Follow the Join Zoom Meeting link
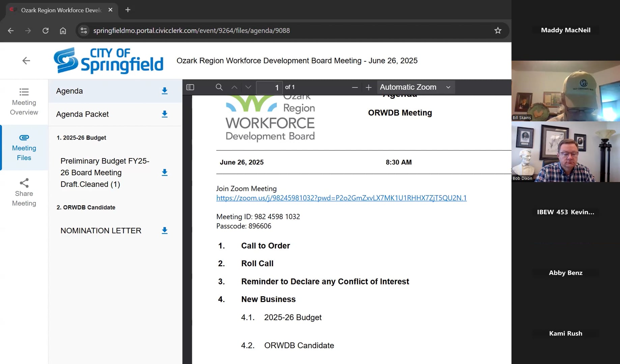This screenshot has height=364, width=620. [x=341, y=198]
